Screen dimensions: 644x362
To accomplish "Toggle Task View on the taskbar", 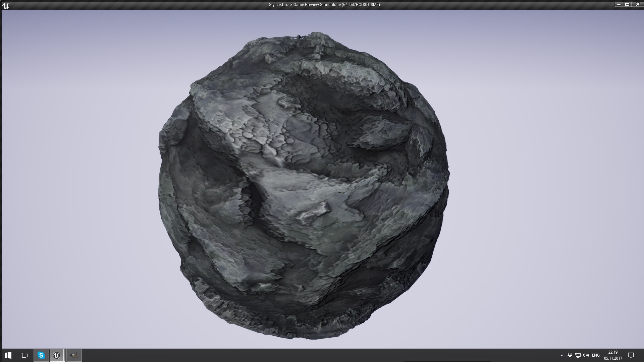I will pyautogui.click(x=23, y=355).
